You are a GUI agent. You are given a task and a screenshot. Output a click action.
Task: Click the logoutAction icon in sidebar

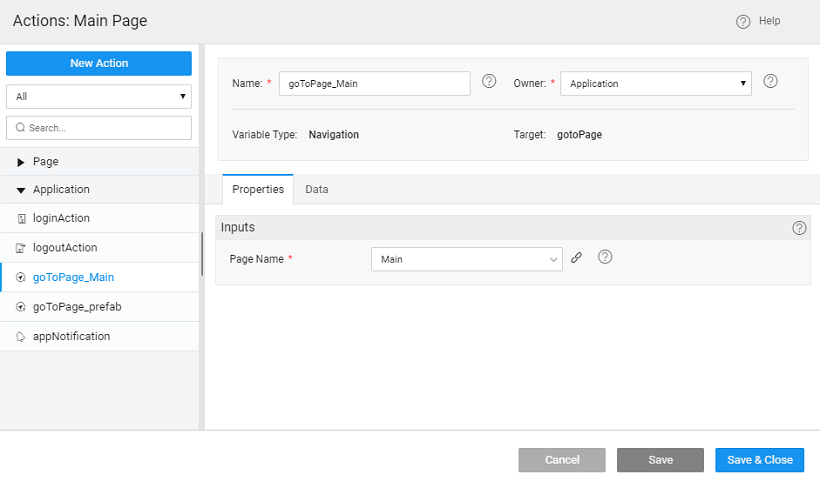point(21,247)
